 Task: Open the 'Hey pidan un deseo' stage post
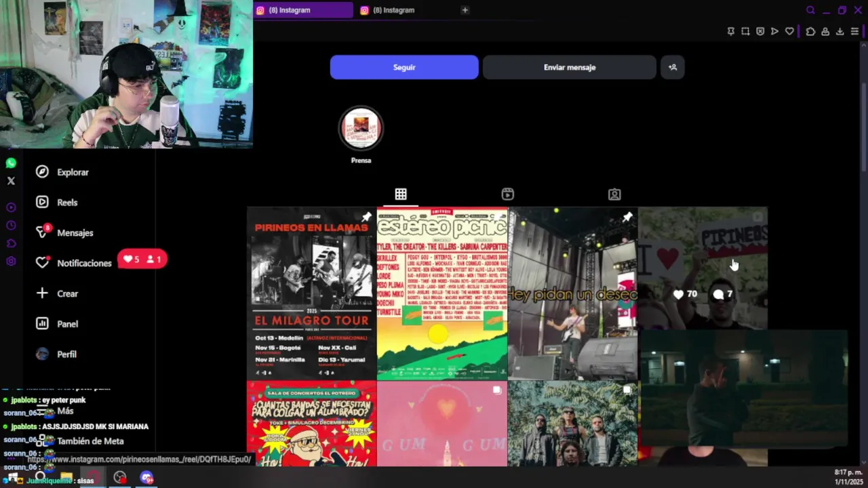[573, 293]
